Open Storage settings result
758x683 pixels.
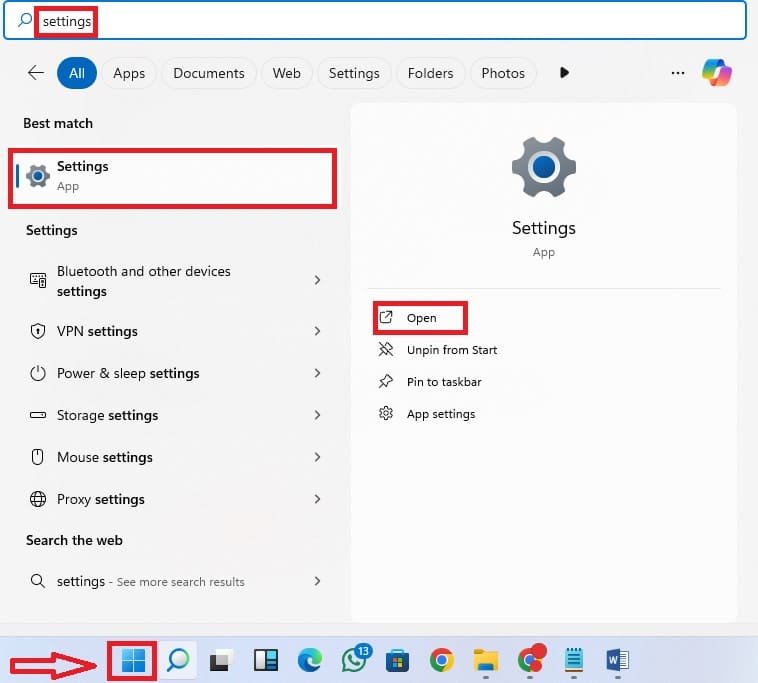175,415
